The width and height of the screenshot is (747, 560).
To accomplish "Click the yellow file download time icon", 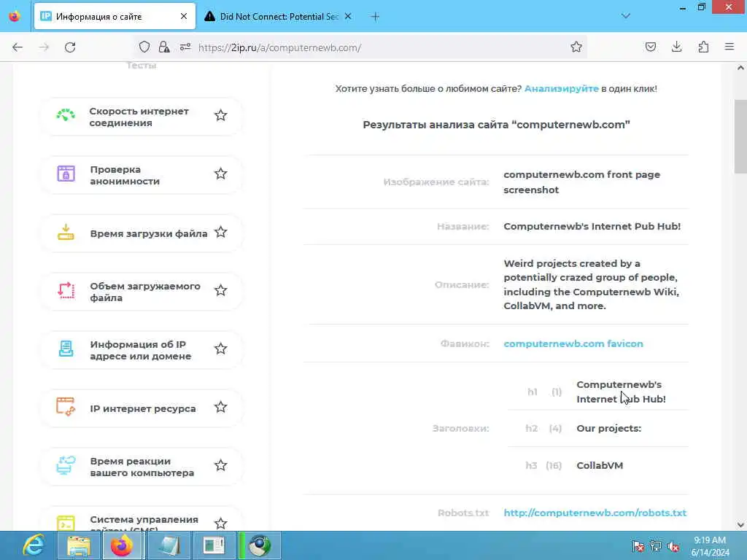I will [66, 232].
